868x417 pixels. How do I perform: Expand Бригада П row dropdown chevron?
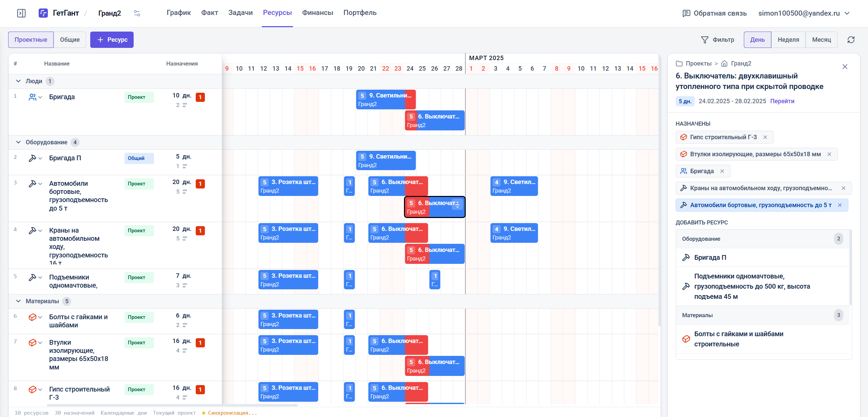point(40,159)
